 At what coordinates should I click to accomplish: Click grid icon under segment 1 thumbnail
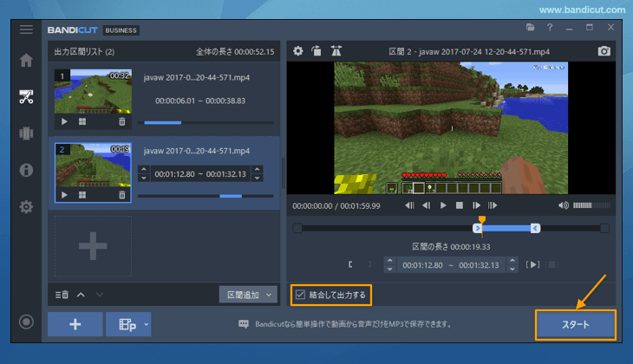[82, 121]
